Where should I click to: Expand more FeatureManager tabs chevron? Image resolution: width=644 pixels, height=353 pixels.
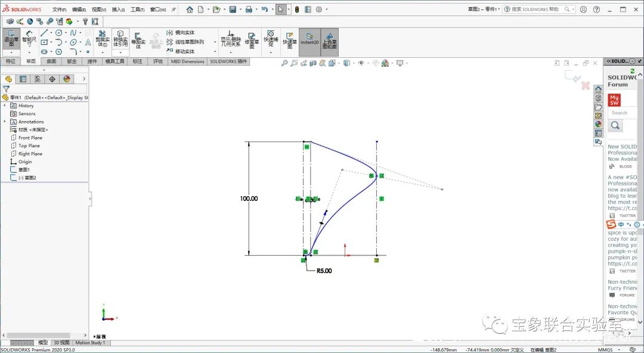pos(84,79)
